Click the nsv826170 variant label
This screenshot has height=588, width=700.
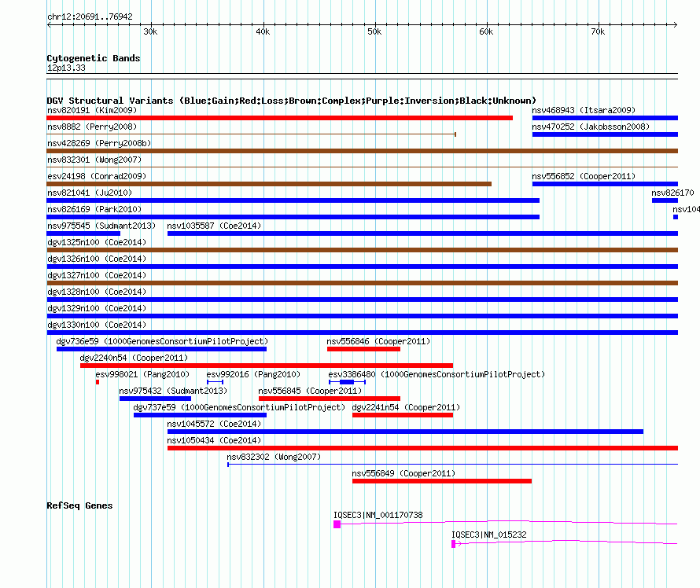pyautogui.click(x=672, y=193)
